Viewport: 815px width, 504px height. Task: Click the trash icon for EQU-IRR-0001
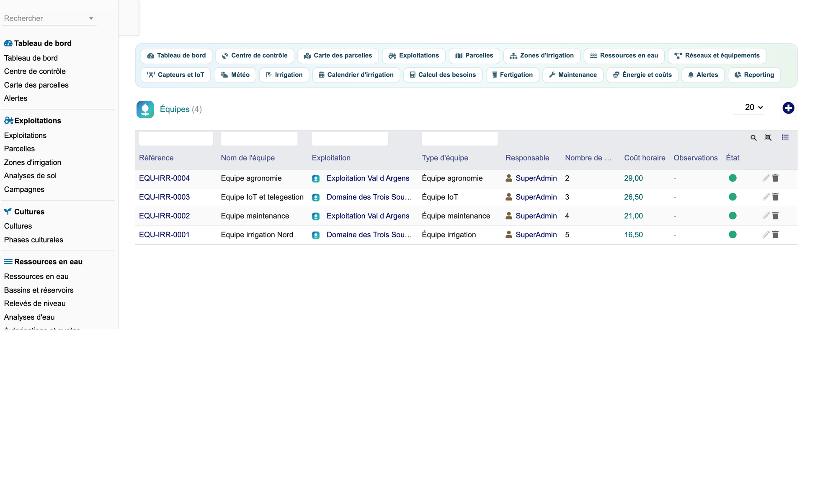pos(775,234)
